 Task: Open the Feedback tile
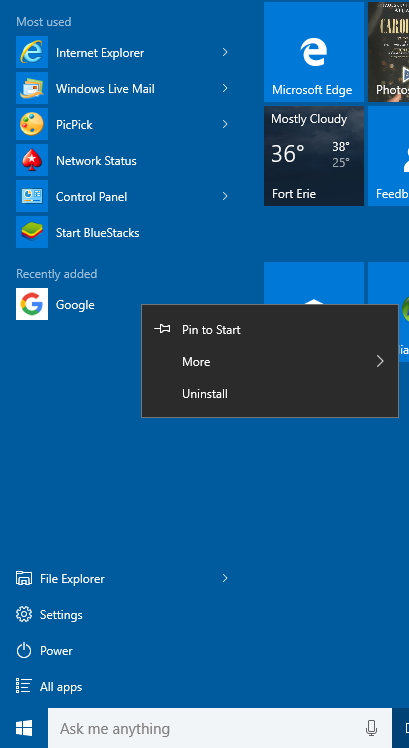coord(388,156)
